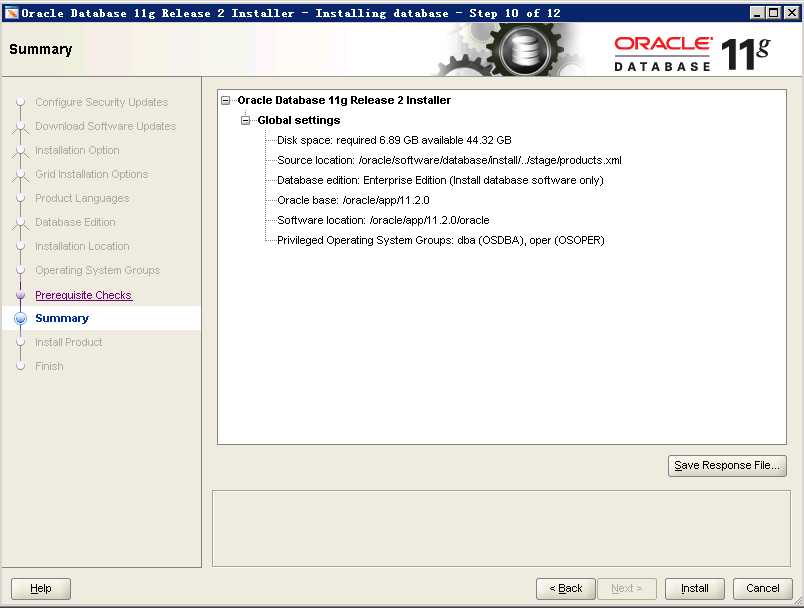Click the Summary step bullet icon

[x=21, y=318]
